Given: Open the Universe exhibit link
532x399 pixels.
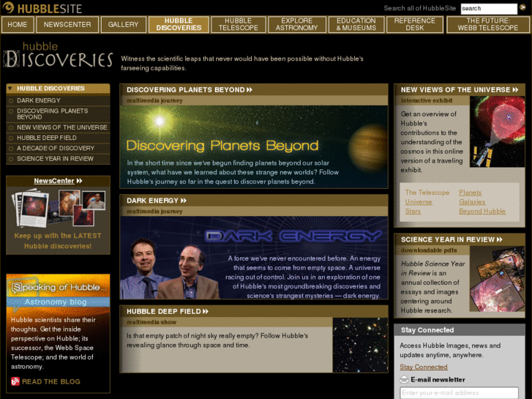Looking at the screenshot, I should click(x=419, y=202).
